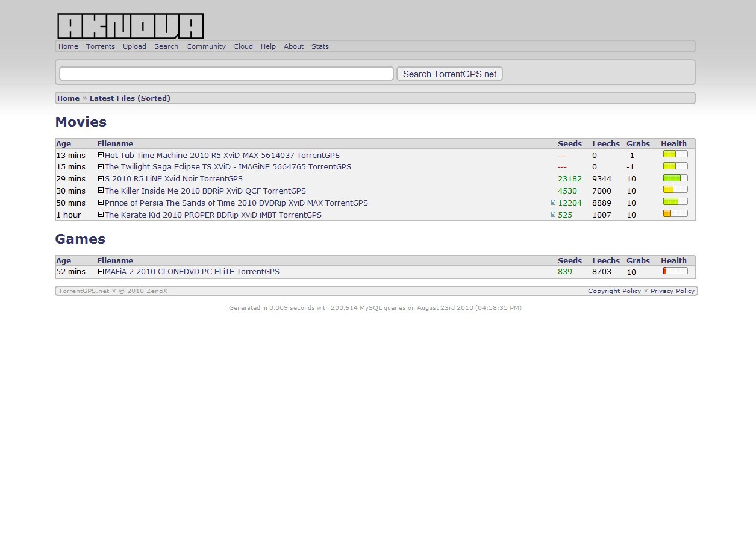Click the health bar for Prince of Persia
This screenshot has height=545, width=756.
[x=675, y=202]
